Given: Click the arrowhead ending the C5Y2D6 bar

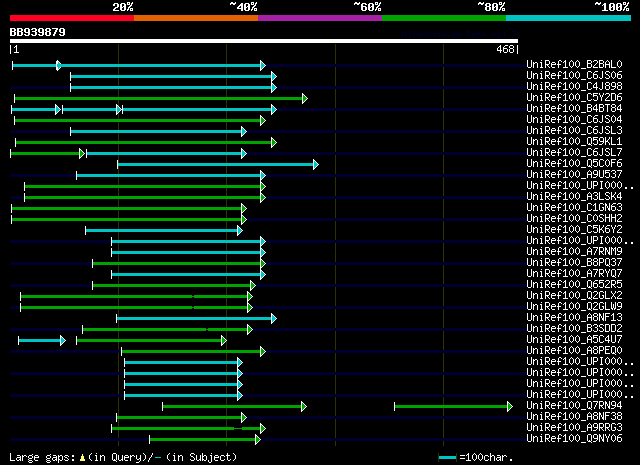Looking at the screenshot, I should [x=304, y=98].
